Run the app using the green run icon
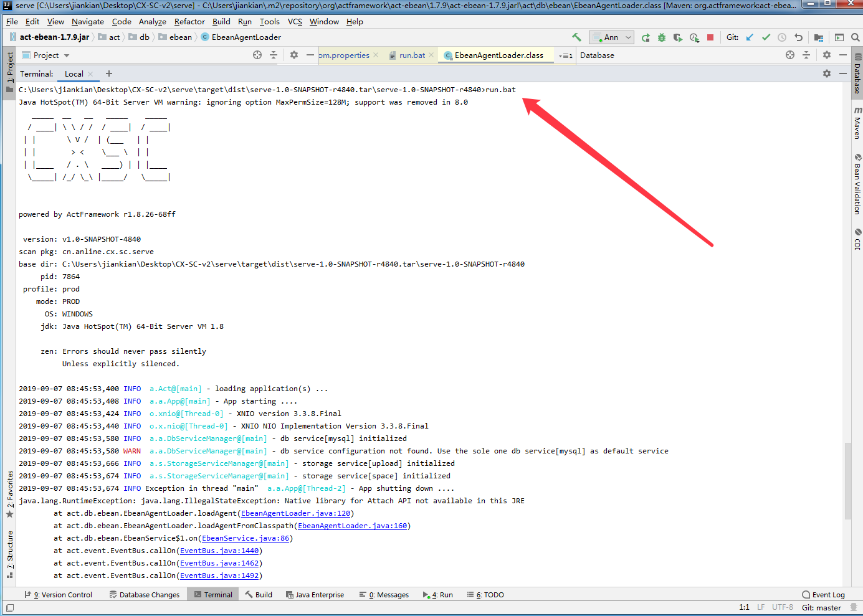This screenshot has width=863, height=616. pos(645,37)
